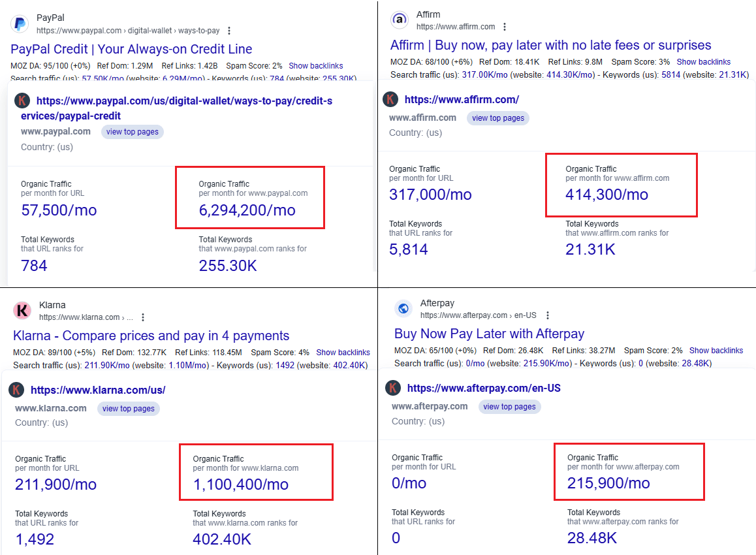Screen dimensions: 756x555
Task: Click PayPal URL traffic 57,500/mo value
Action: pos(59,210)
